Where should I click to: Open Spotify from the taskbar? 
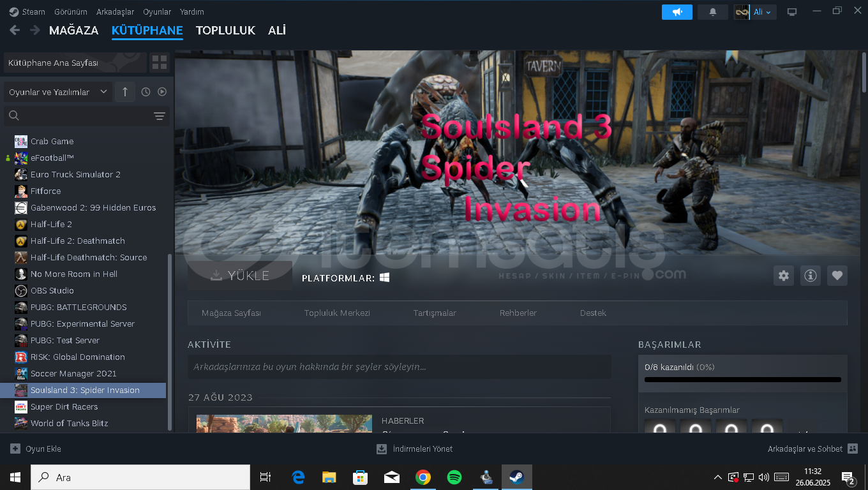point(454,477)
